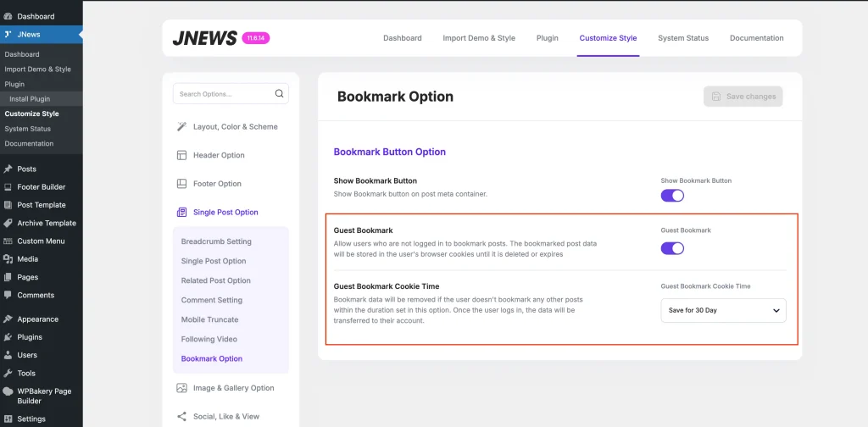Click the Social, Like & View share icon
The height and width of the screenshot is (427, 868).
click(181, 417)
